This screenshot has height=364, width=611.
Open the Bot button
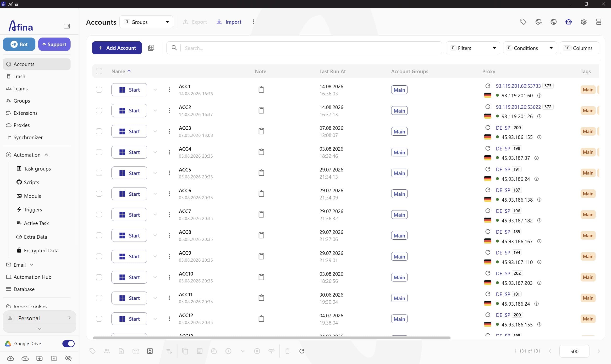click(x=19, y=44)
